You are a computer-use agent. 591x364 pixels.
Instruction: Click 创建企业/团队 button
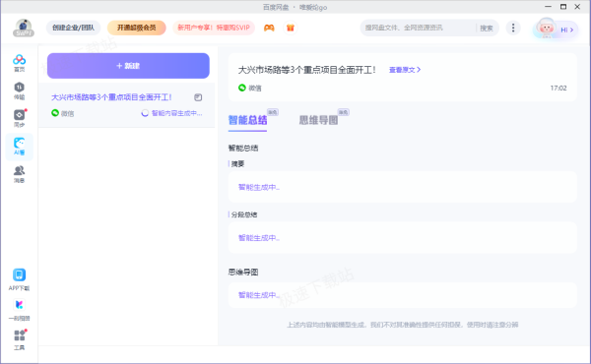pyautogui.click(x=73, y=28)
